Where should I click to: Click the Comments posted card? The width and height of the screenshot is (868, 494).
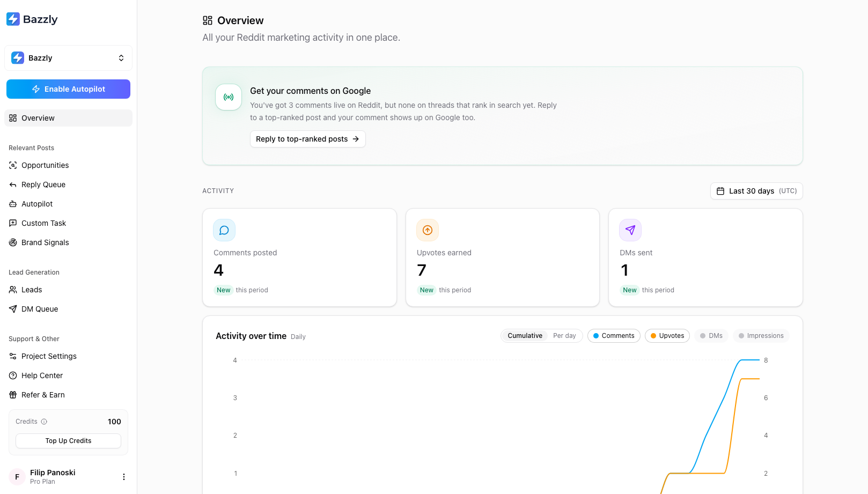coord(299,257)
